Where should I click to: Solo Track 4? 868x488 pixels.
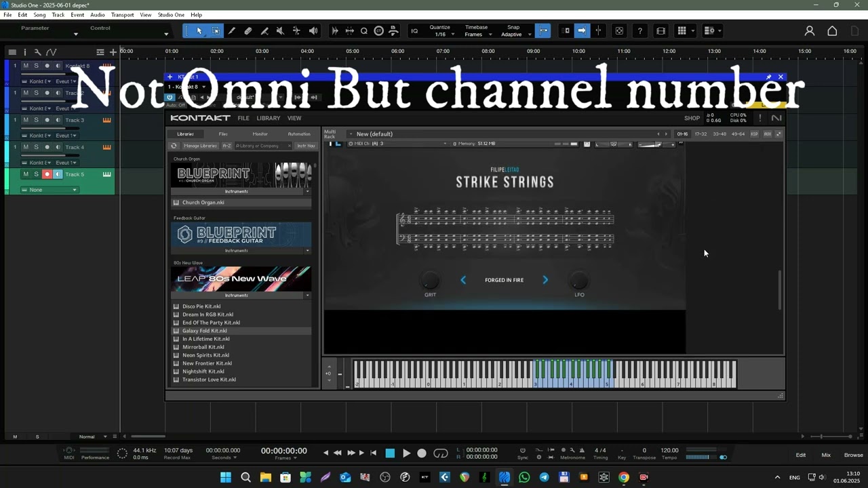(37, 147)
